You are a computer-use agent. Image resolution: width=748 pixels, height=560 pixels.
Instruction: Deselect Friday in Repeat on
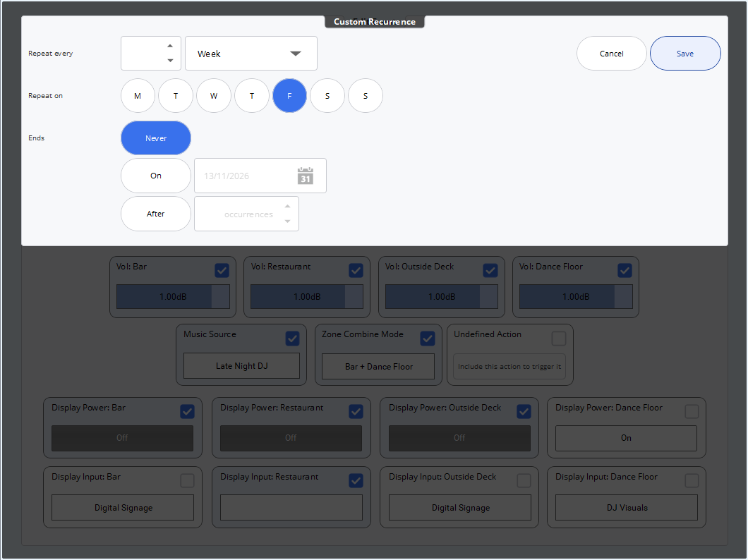click(289, 96)
